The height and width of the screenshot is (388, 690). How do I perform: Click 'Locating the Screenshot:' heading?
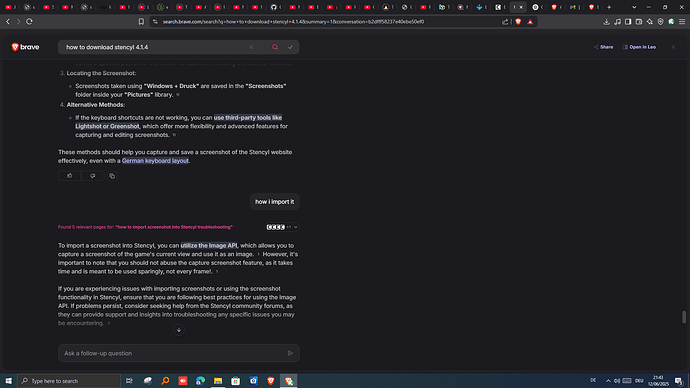[101, 73]
